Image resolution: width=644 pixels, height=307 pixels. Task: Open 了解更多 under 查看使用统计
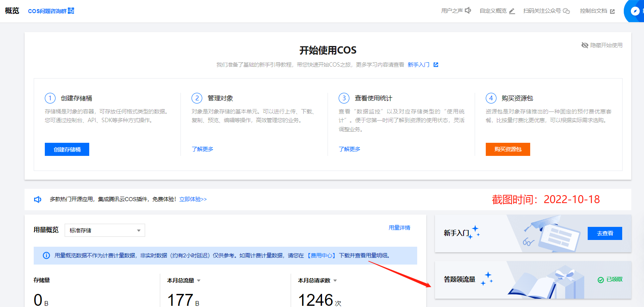pos(349,149)
